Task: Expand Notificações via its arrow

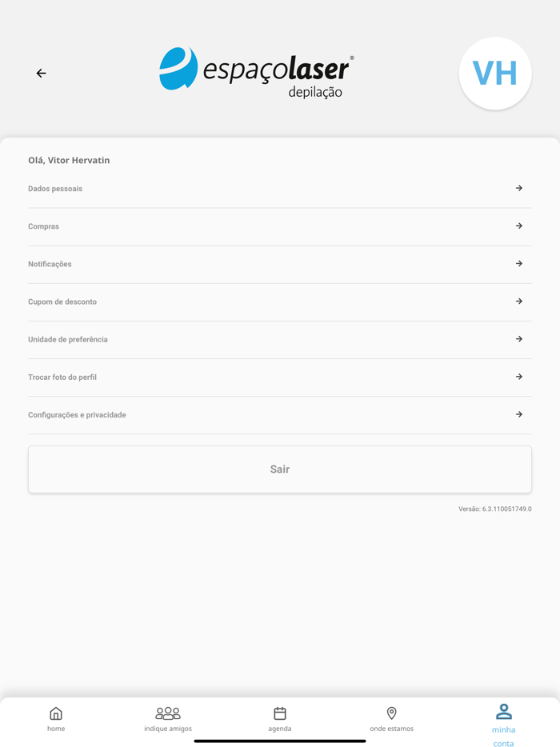Action: click(x=519, y=263)
